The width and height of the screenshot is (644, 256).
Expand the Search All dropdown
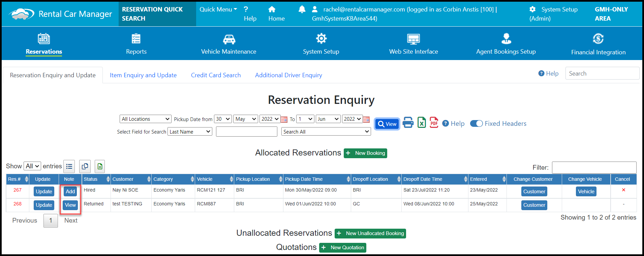(x=326, y=132)
